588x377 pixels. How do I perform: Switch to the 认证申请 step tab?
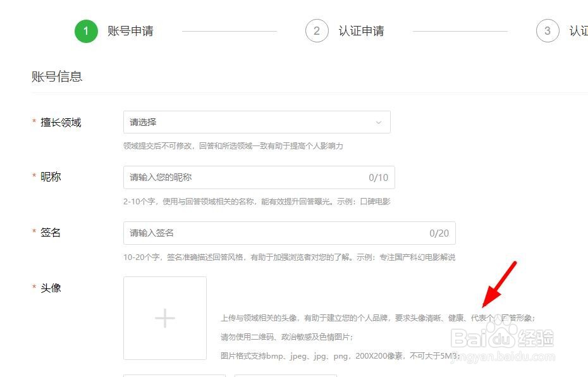pos(362,30)
